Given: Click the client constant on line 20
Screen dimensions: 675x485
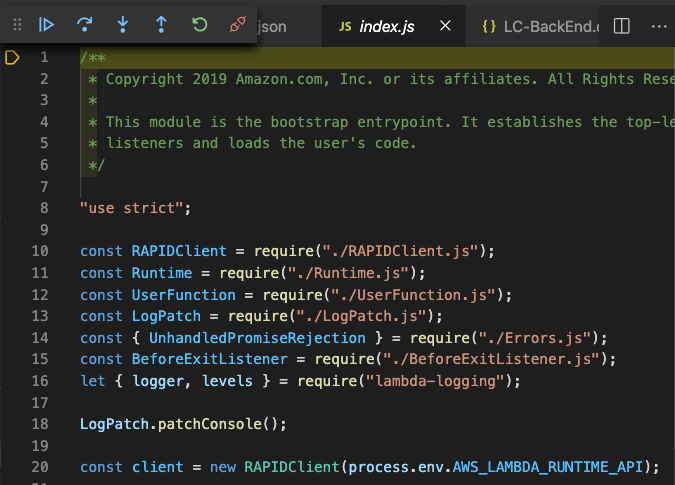Looking at the screenshot, I should (x=158, y=467).
